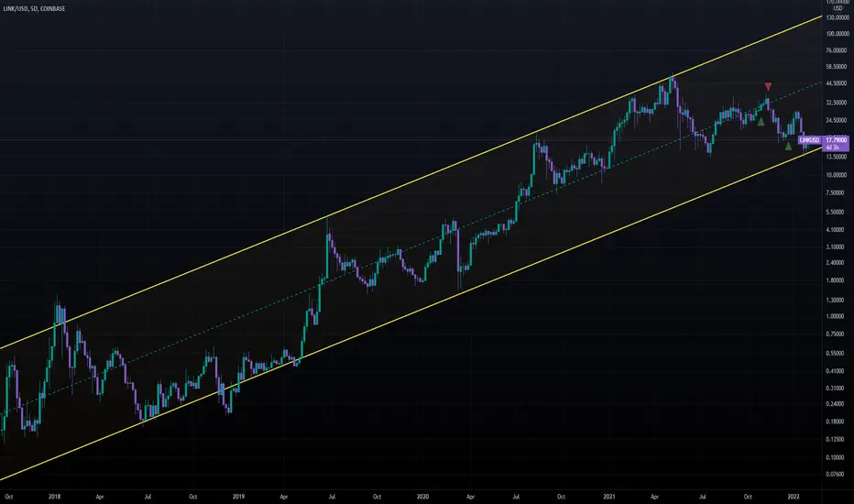Viewport: 854px width, 504px height.
Task: Click the 1.80000 price axis label
Action: coord(836,280)
